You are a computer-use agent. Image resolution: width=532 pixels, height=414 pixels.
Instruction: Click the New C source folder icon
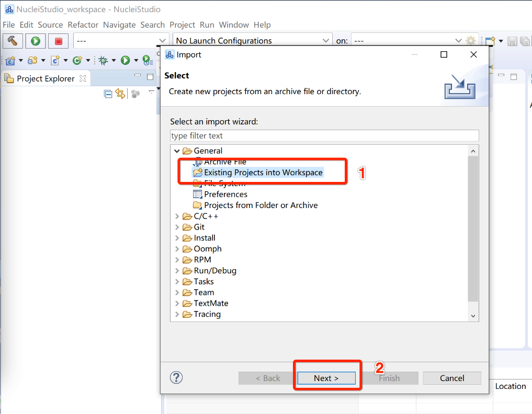(x=32, y=60)
